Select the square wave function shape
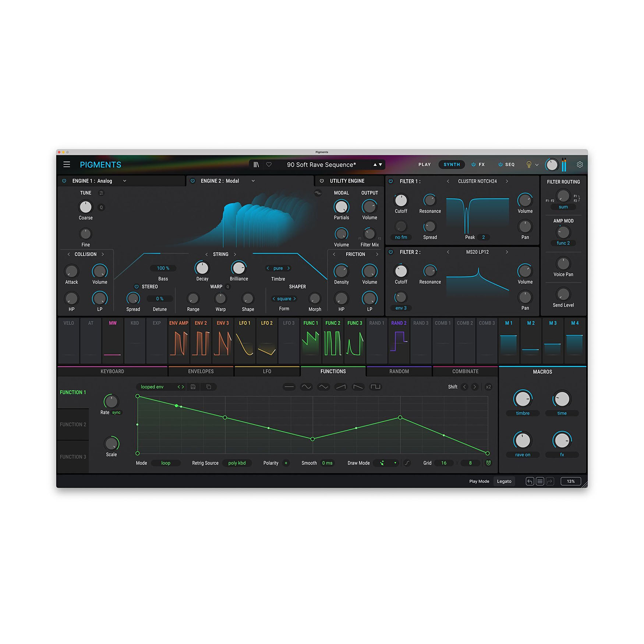 coord(375,387)
